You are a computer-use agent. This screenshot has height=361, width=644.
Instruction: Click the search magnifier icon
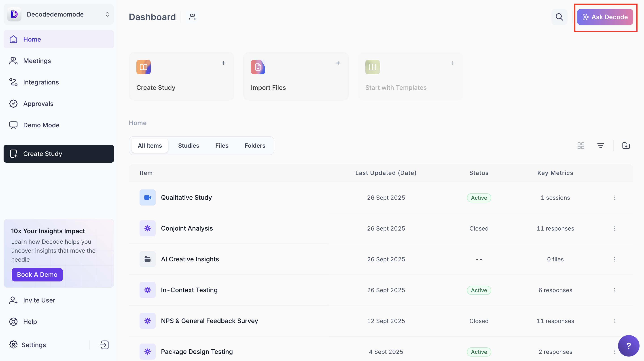[559, 17]
